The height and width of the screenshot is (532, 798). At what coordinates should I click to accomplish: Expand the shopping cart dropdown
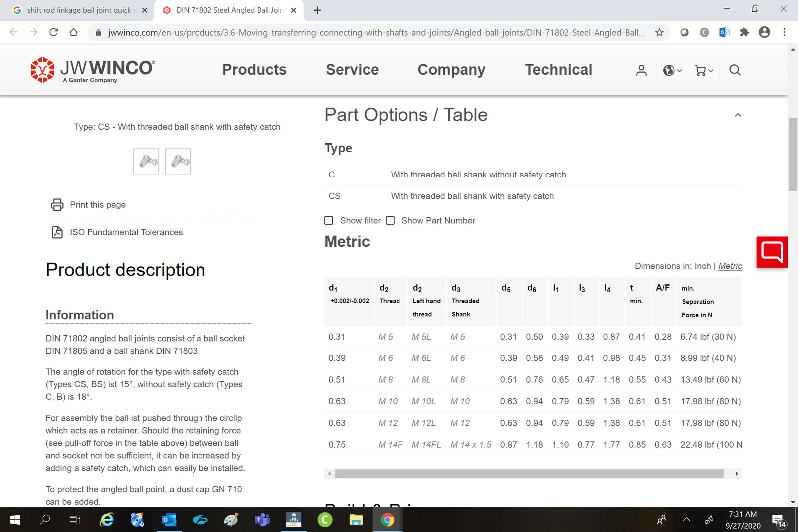coord(704,70)
